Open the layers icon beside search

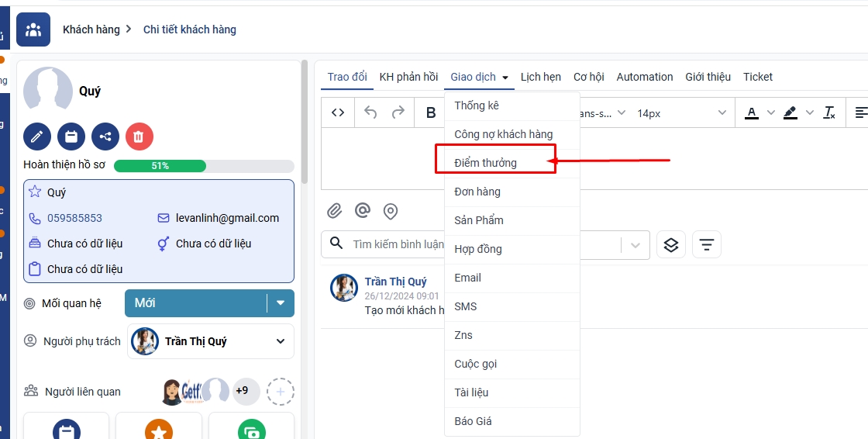point(671,245)
